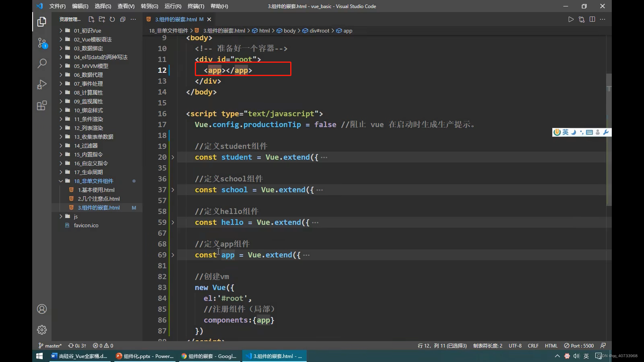Switch to PowerPoint 组件化.pptx taskbar window
Image resolution: width=644 pixels, height=362 pixels.
coord(145,356)
